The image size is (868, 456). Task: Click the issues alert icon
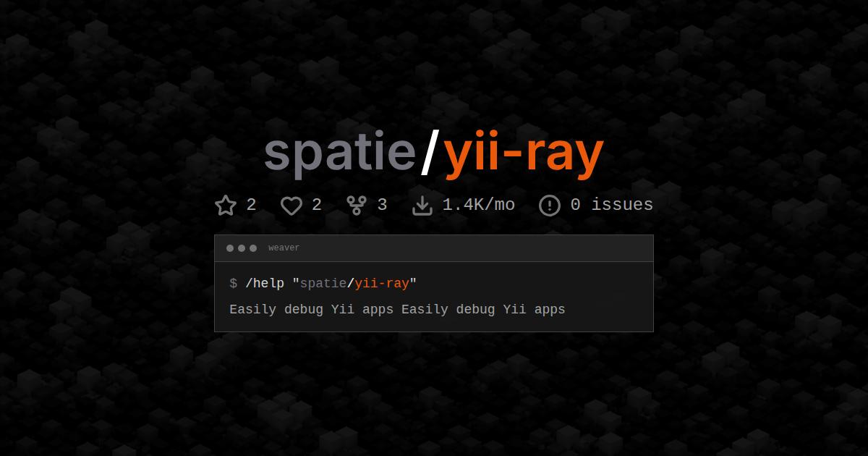point(549,205)
